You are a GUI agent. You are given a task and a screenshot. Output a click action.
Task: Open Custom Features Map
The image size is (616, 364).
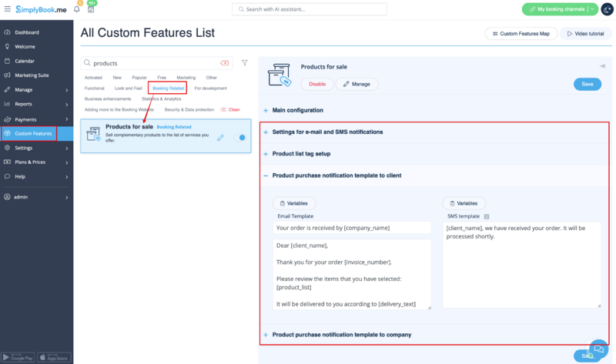pos(521,34)
